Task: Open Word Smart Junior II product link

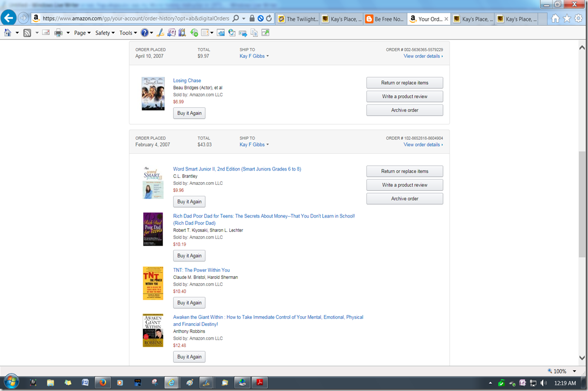Action: (237, 169)
